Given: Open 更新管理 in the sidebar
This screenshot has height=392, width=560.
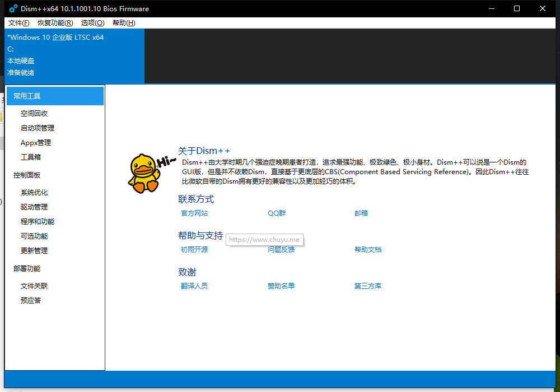Looking at the screenshot, I should pos(34,251).
